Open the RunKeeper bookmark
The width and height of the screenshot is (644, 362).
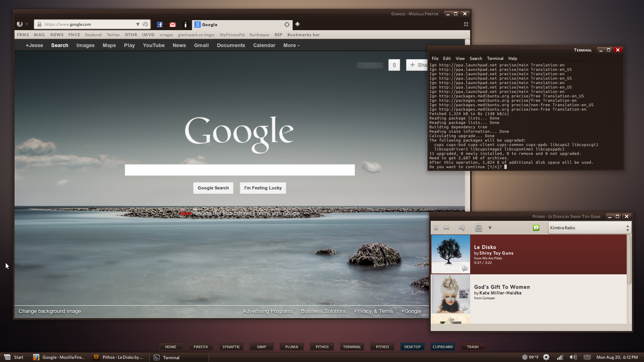[x=259, y=35]
